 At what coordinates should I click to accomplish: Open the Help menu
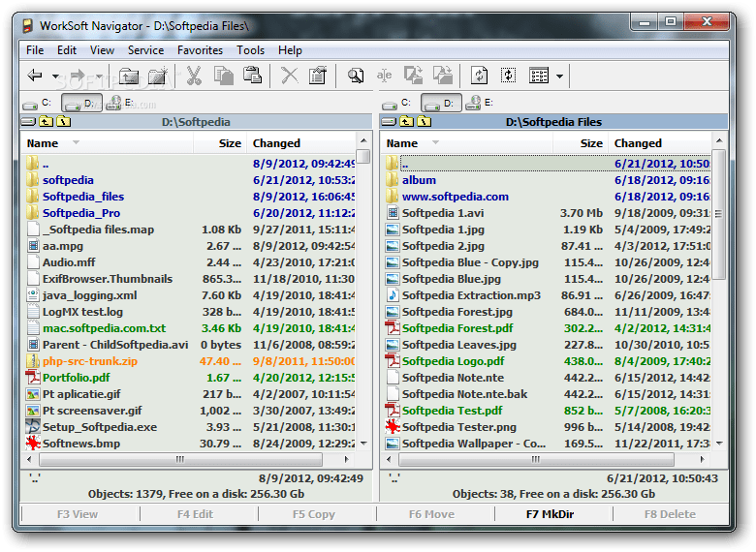click(x=290, y=50)
